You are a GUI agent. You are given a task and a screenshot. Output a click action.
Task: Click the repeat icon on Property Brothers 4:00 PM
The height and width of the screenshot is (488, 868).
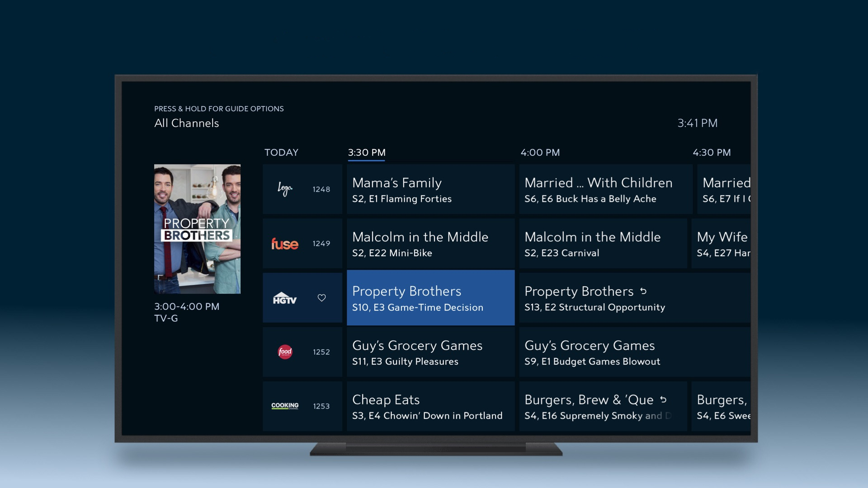pyautogui.click(x=644, y=291)
